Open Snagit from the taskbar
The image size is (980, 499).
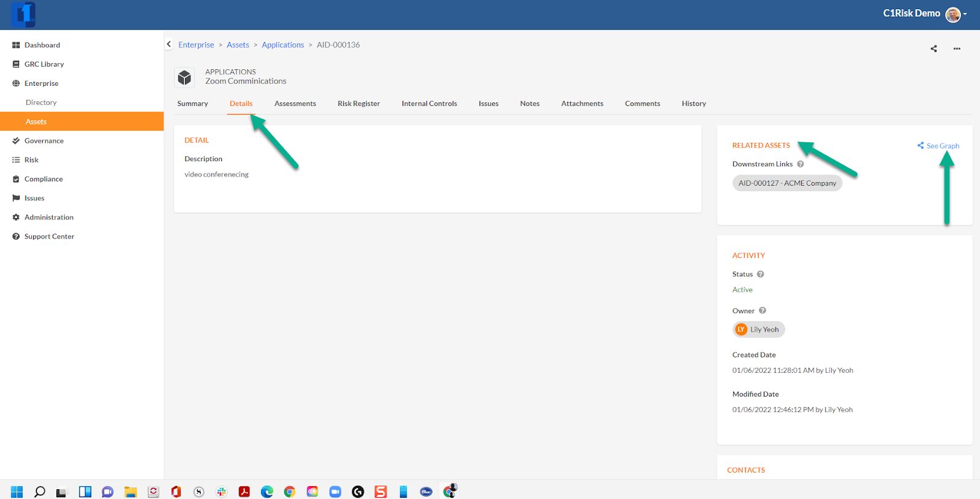click(381, 492)
